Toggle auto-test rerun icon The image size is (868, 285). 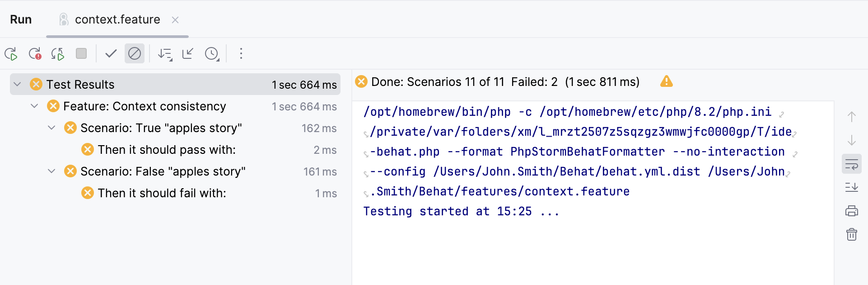[x=58, y=54]
